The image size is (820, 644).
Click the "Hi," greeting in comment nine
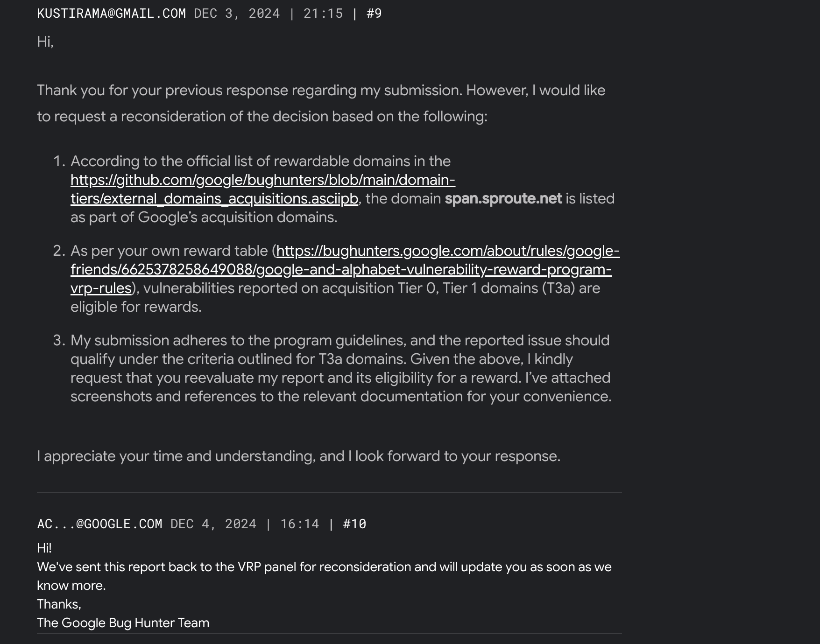point(45,42)
